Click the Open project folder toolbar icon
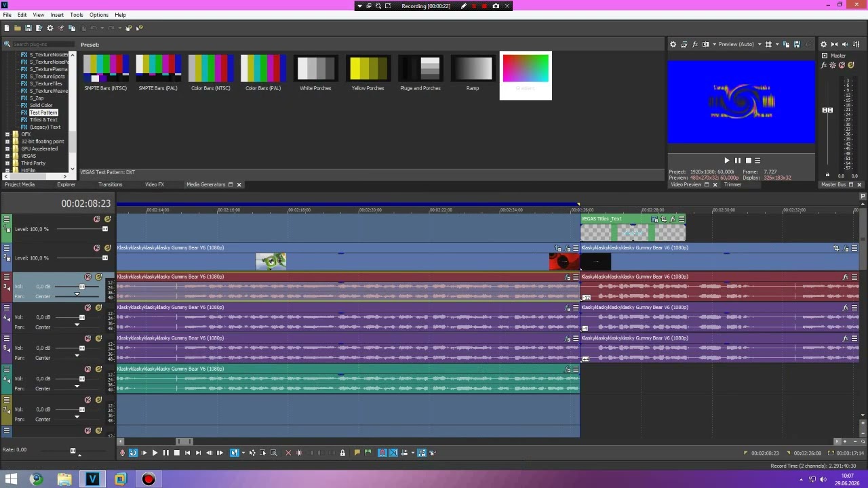Image resolution: width=868 pixels, height=488 pixels. coord(18,28)
